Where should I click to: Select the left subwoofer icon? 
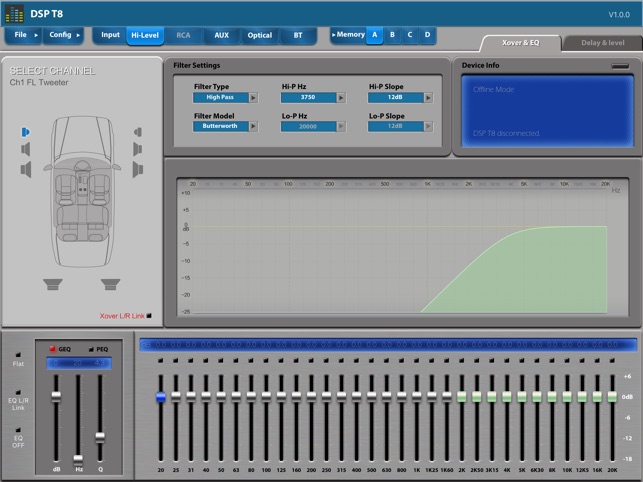53,284
